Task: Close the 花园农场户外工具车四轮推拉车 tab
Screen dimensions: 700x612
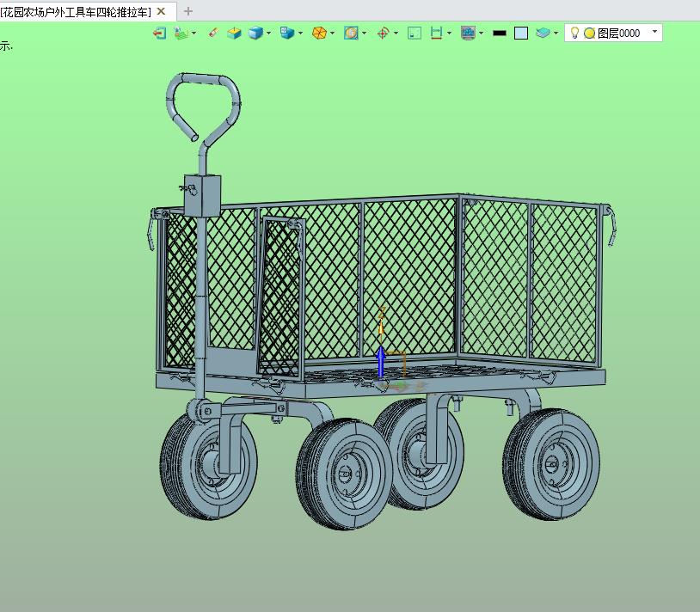Action: (x=162, y=11)
